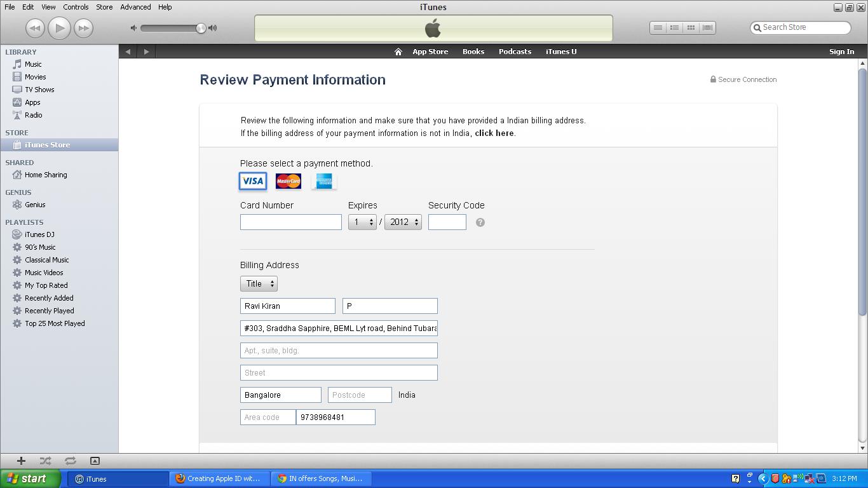The height and width of the screenshot is (488, 868).
Task: Select the MasterCard payment method
Action: coord(288,181)
